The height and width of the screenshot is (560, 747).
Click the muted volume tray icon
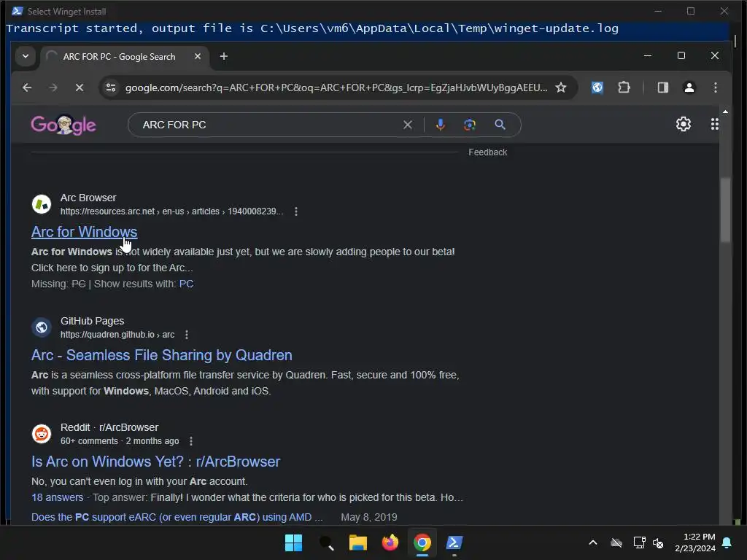point(659,542)
